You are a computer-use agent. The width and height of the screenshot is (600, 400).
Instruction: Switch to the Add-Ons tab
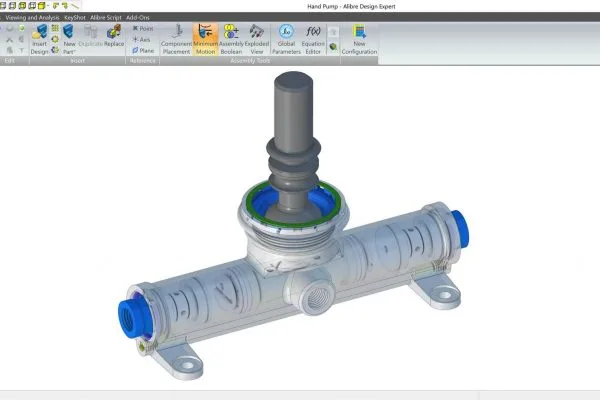coord(138,18)
